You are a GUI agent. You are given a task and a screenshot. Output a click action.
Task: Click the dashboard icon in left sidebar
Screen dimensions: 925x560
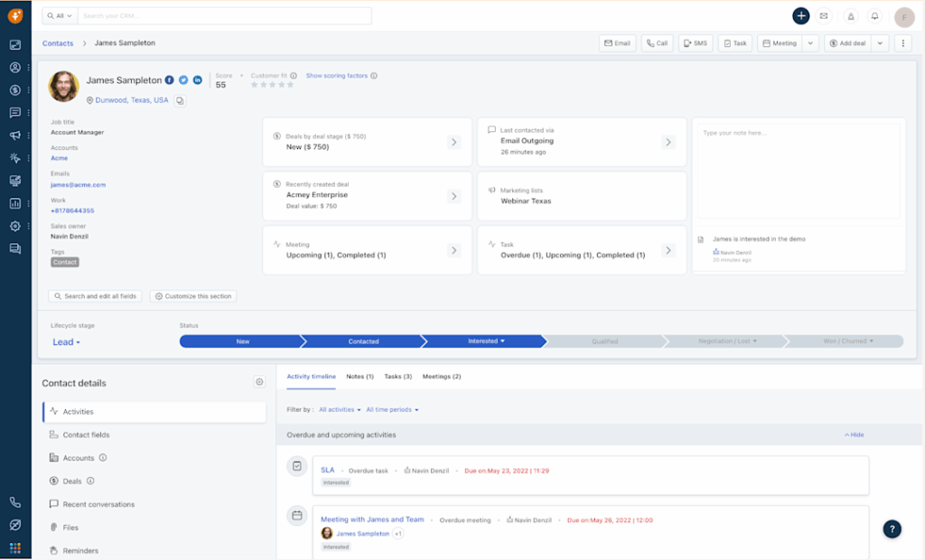(15, 45)
